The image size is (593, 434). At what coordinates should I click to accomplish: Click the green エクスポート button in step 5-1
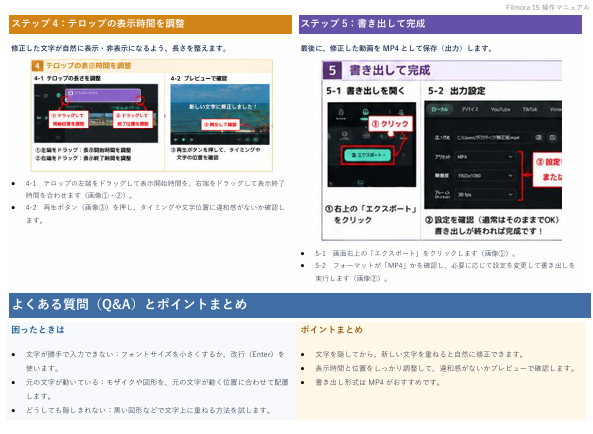[367, 155]
